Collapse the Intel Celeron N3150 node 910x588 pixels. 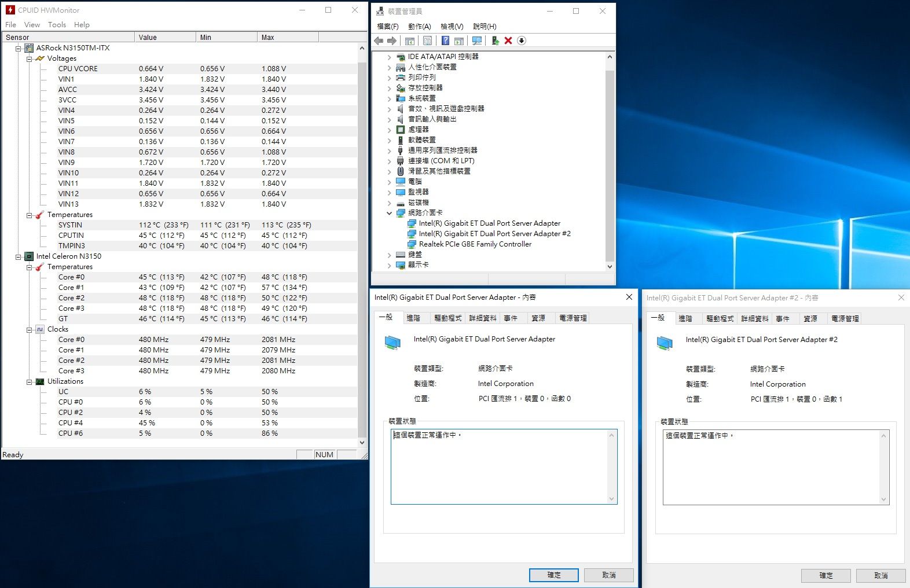[19, 256]
